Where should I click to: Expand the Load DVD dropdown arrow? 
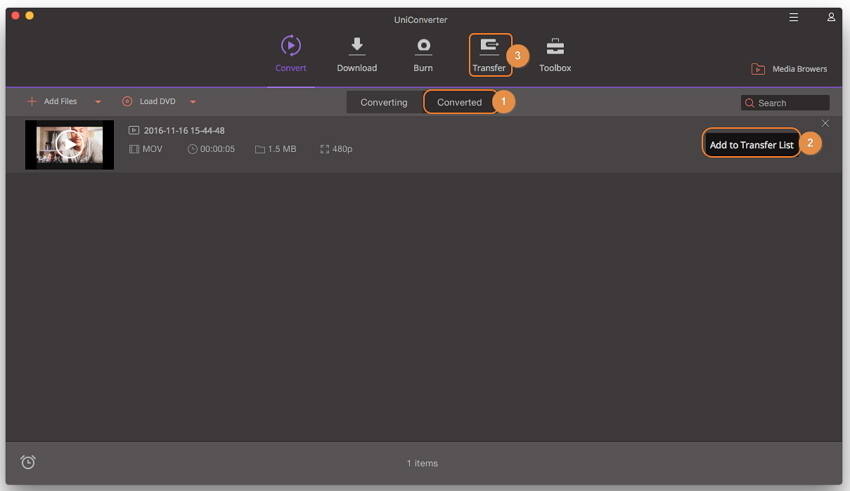[x=193, y=101]
